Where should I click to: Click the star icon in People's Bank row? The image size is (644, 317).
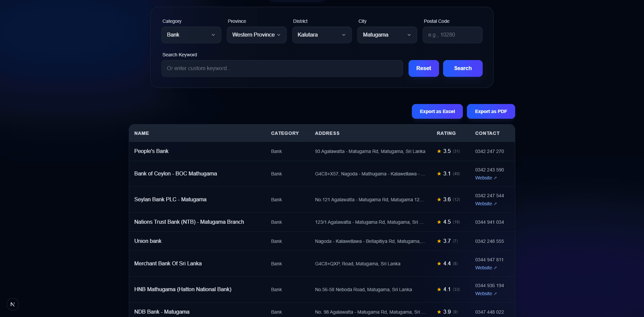tap(439, 151)
